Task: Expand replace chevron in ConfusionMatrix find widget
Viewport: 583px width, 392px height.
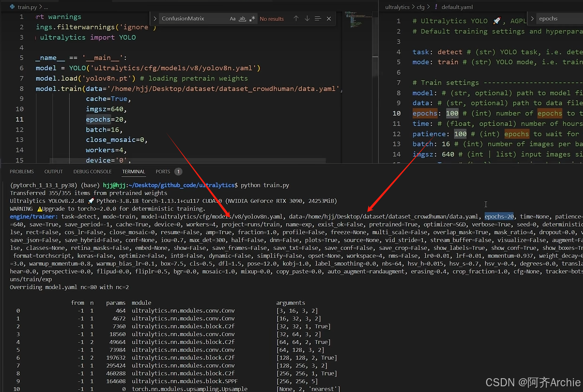Action: click(155, 19)
